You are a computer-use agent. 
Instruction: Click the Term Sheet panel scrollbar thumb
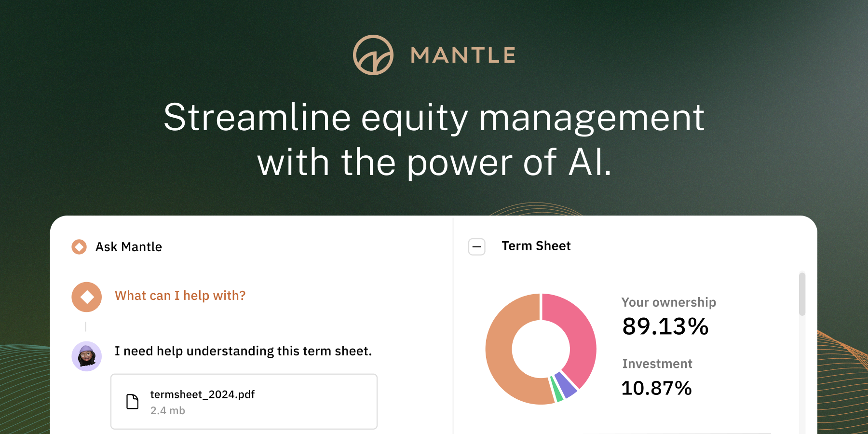click(x=802, y=294)
